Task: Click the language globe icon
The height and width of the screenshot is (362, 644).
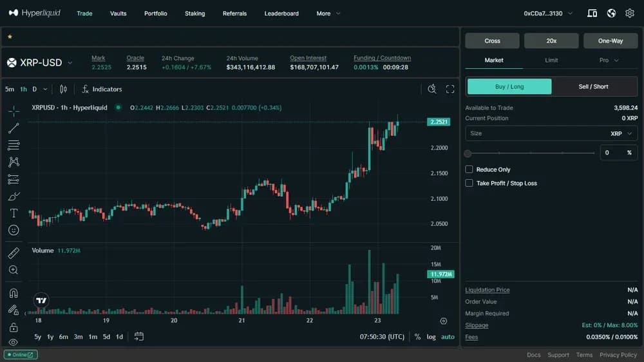Action: pyautogui.click(x=611, y=13)
